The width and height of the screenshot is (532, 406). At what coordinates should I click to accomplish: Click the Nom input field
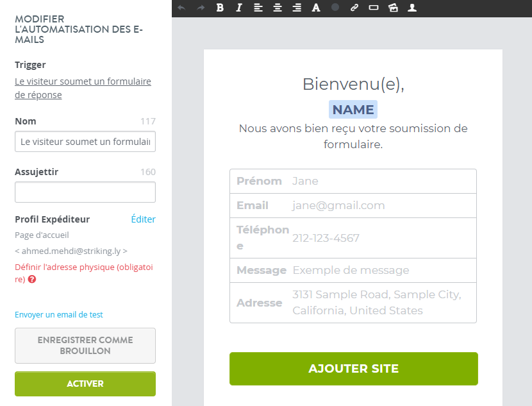(x=85, y=142)
